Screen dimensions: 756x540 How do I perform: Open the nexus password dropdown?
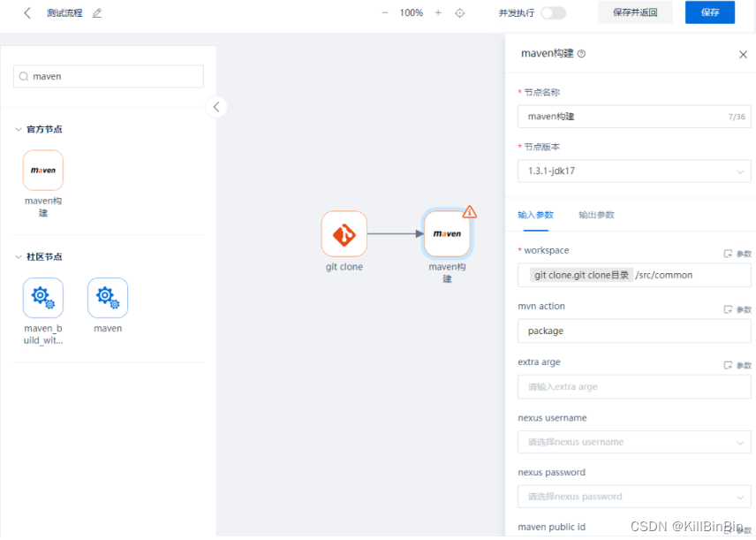tap(634, 497)
